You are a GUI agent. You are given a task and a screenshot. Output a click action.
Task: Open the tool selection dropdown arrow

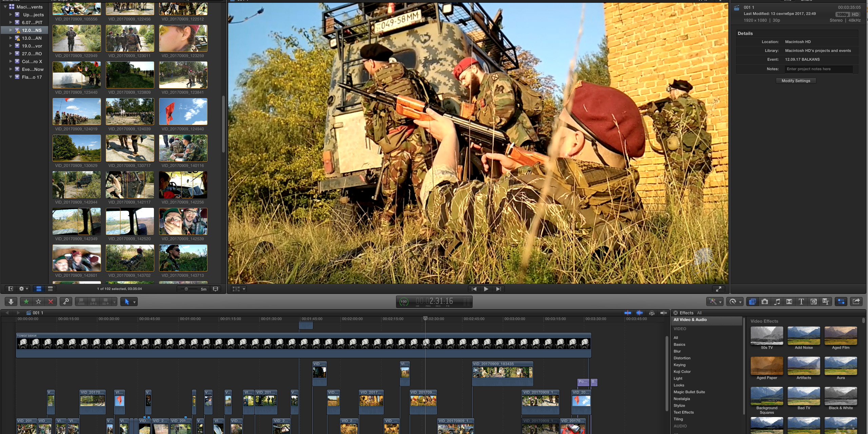point(135,302)
